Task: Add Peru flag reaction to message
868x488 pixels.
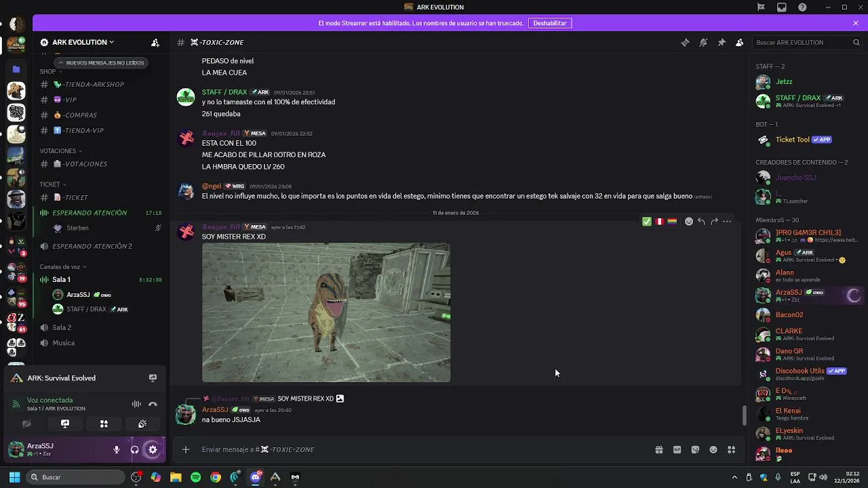Action: [659, 221]
